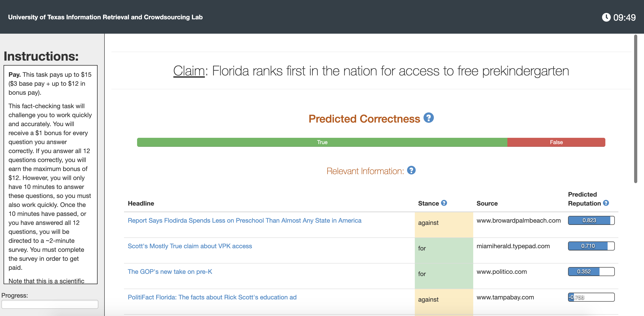
Task: Open the Flodirda preschool spending report headline
Action: point(244,220)
